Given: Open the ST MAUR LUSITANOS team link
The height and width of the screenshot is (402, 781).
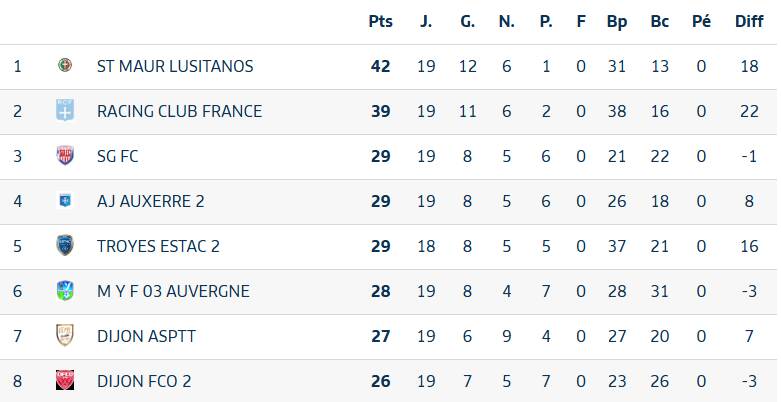Looking at the screenshot, I should coord(175,66).
